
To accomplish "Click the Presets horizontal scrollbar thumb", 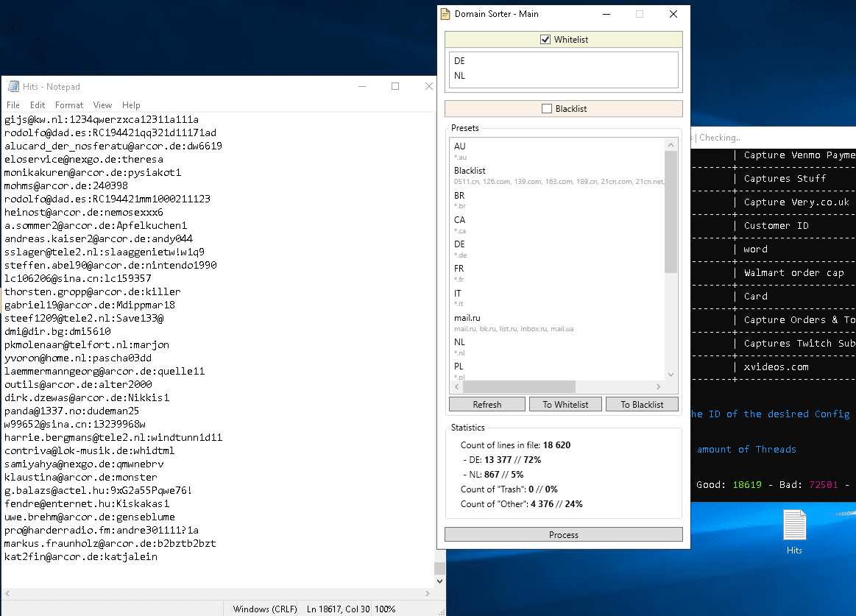I will (x=518, y=387).
